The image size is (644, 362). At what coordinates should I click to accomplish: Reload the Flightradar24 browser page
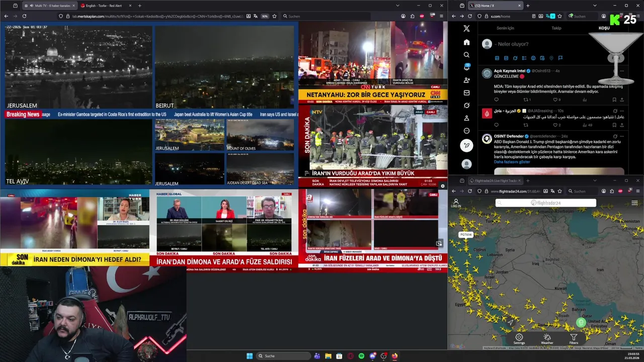(470, 191)
